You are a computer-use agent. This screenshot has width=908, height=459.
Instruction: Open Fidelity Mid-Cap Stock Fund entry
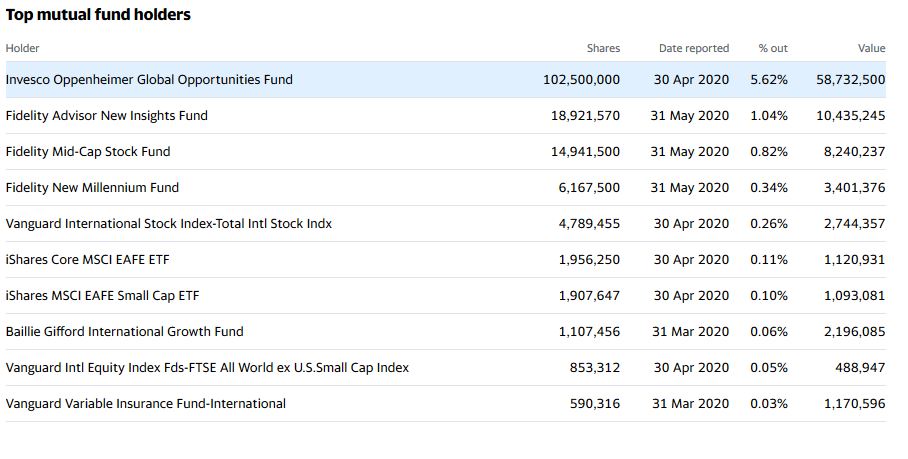88,152
